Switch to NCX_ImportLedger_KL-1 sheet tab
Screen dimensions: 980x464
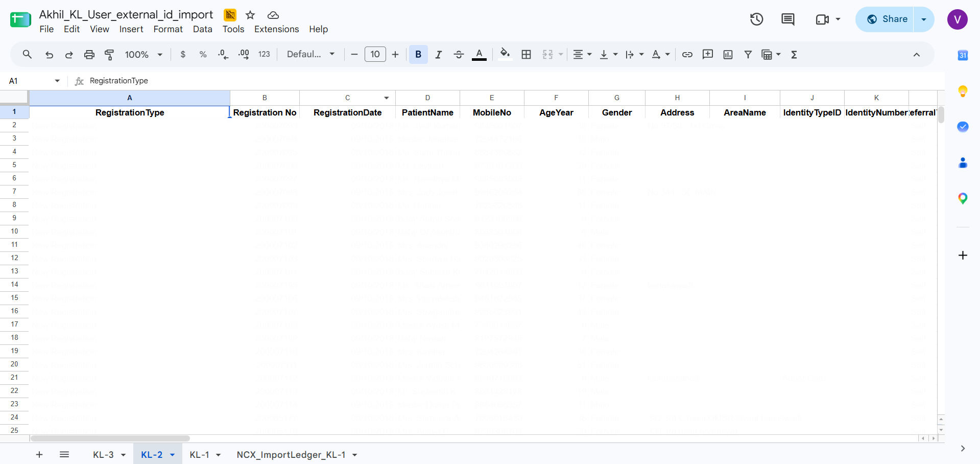click(291, 454)
